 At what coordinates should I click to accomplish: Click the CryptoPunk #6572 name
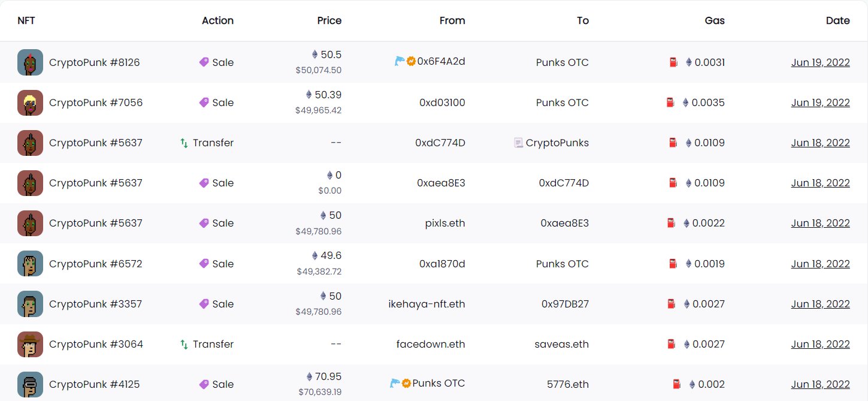pos(96,264)
